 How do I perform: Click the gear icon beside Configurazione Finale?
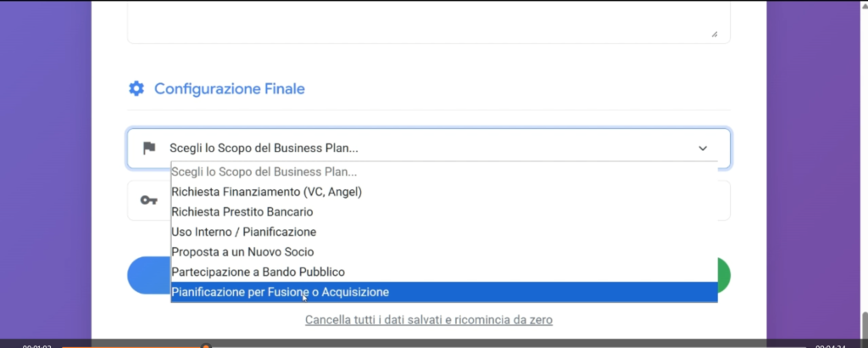point(136,88)
